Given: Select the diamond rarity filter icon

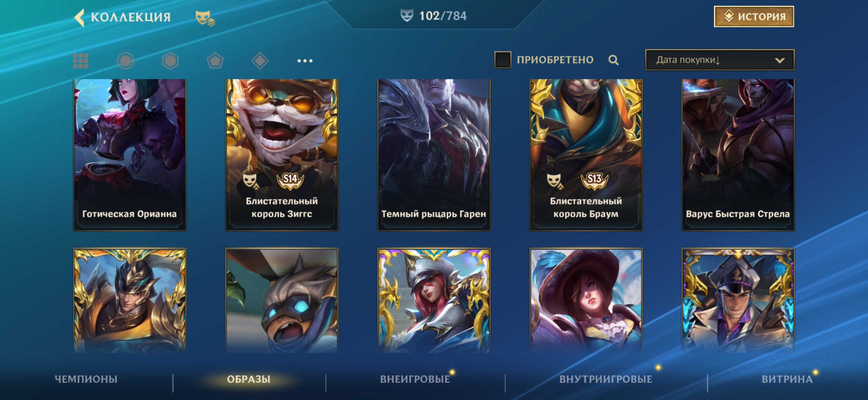Looking at the screenshot, I should pyautogui.click(x=260, y=61).
